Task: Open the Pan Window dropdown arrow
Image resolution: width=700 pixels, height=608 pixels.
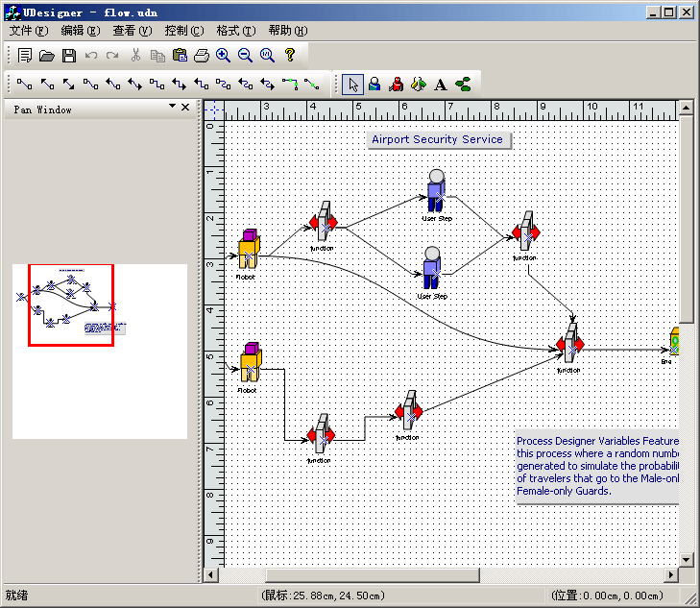Action: pyautogui.click(x=172, y=107)
